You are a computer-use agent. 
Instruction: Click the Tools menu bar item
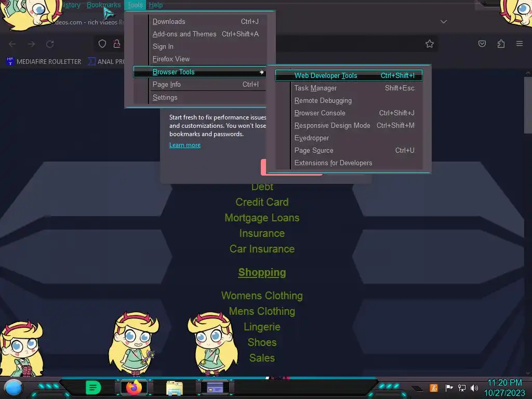coord(135,5)
